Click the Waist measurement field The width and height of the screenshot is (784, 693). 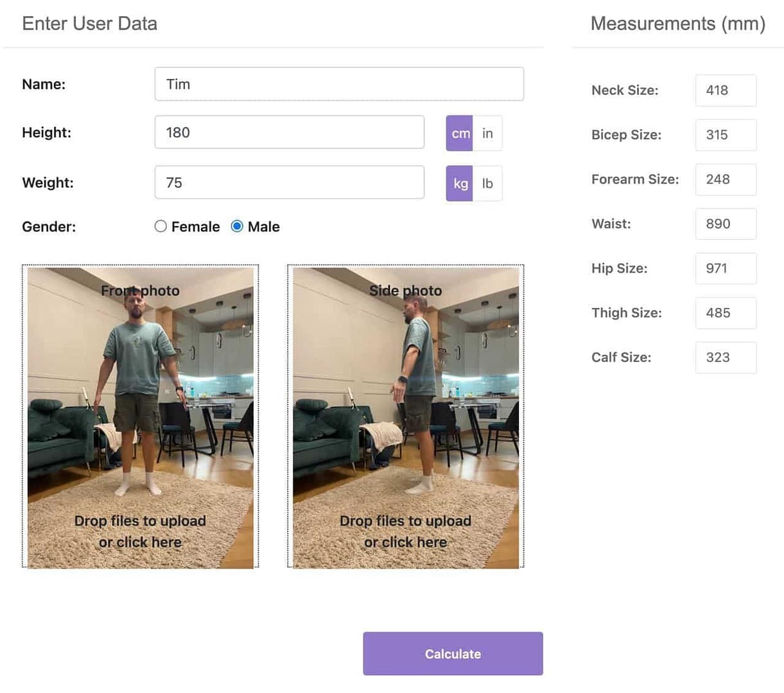pyautogui.click(x=725, y=224)
